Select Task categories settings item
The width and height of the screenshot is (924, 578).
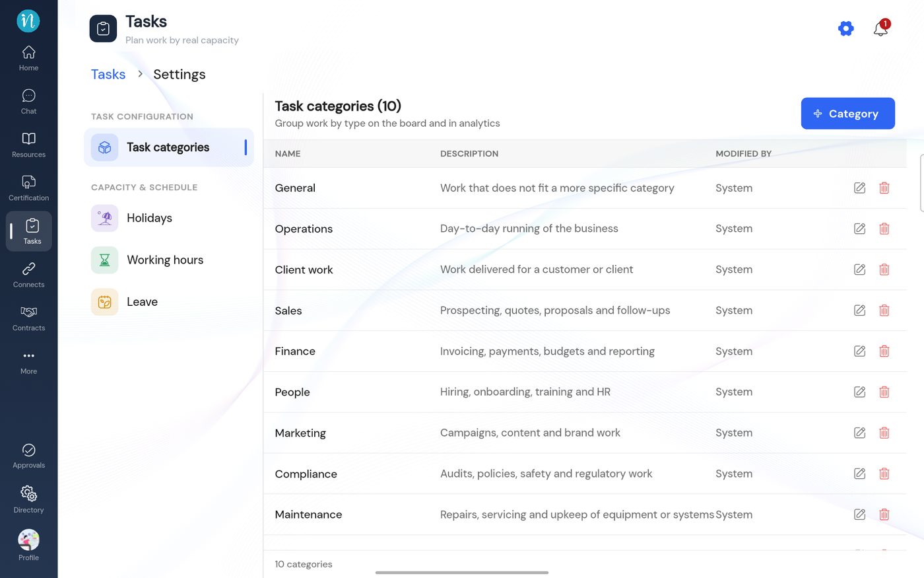coord(169,147)
